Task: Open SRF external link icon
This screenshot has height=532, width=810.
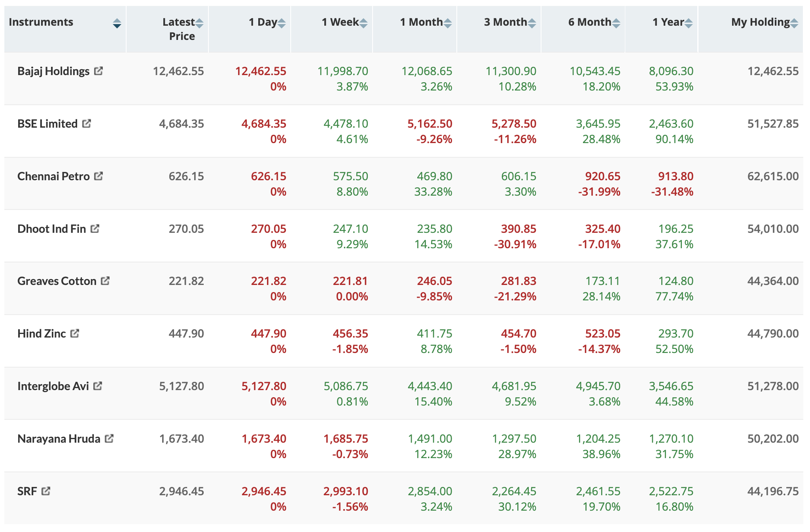Action: (x=46, y=491)
